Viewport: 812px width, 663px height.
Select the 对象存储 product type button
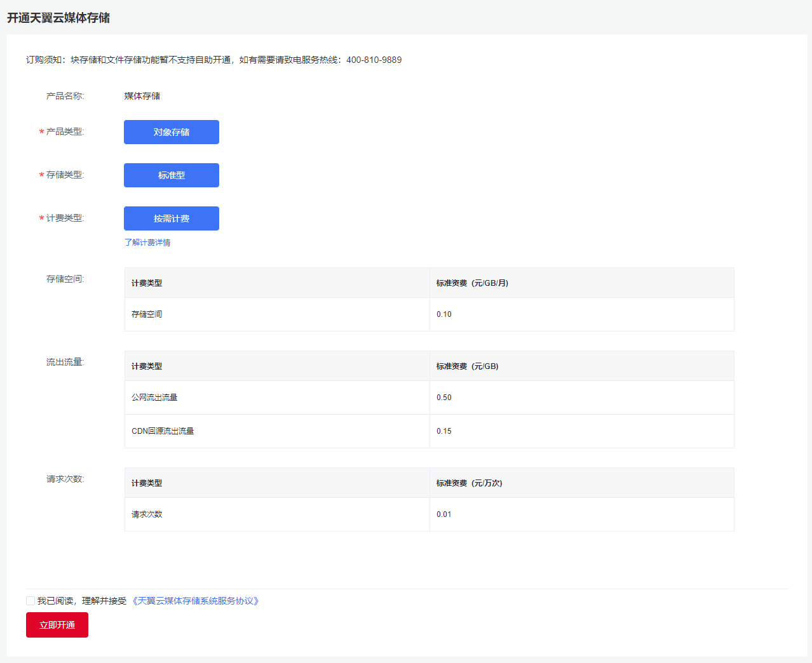[x=172, y=132]
